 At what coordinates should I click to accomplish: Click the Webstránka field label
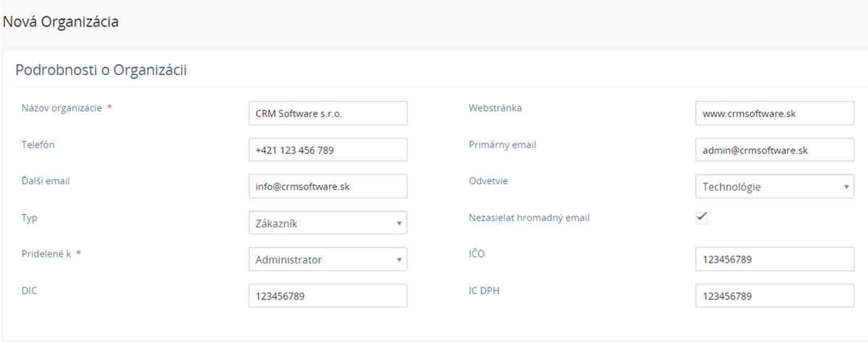[495, 108]
